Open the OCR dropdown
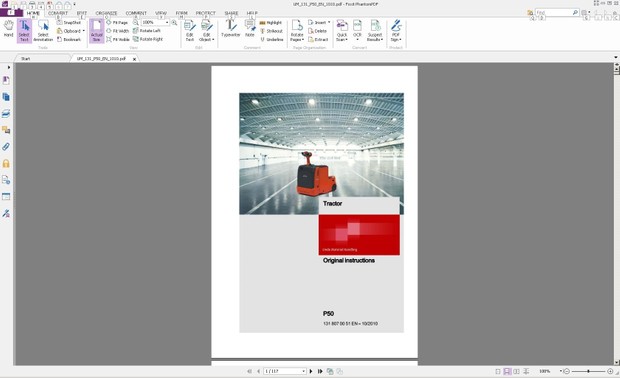 pos(357,30)
